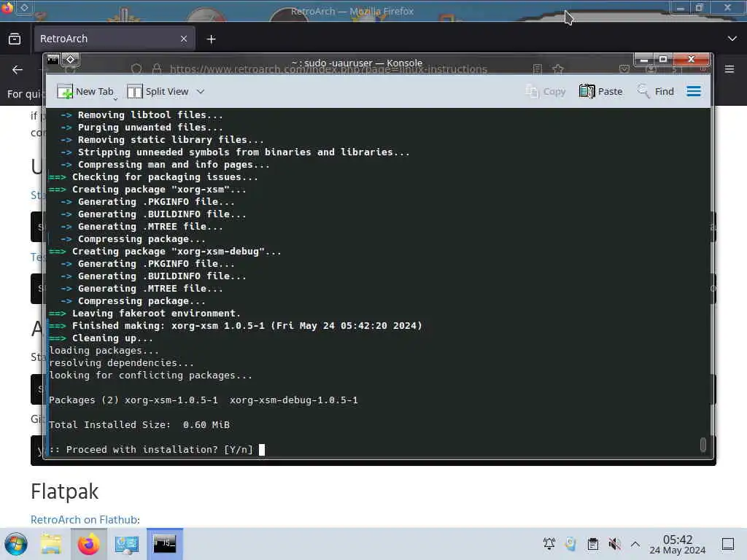Click the Paste button in Konsole toolbar
This screenshot has height=560, width=747.
[x=601, y=91]
